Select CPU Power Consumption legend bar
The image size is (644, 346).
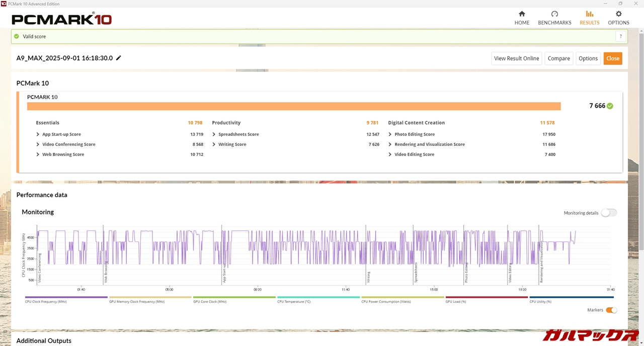403,297
